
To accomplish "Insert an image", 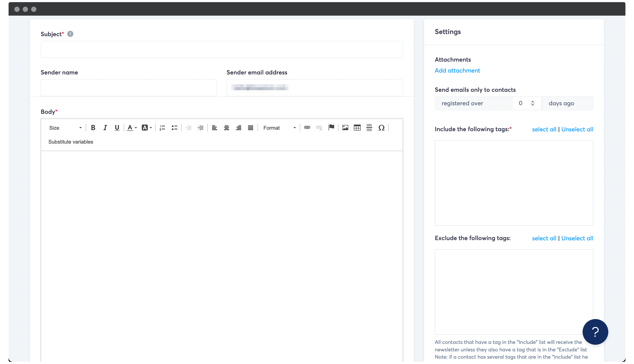I will click(345, 128).
